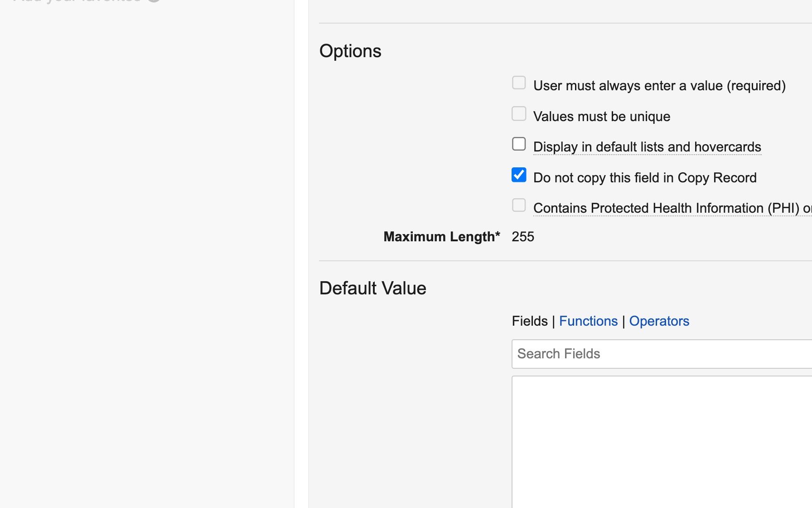812x508 pixels.
Task: Mark field as containing Protected Health Information
Action: click(x=519, y=205)
